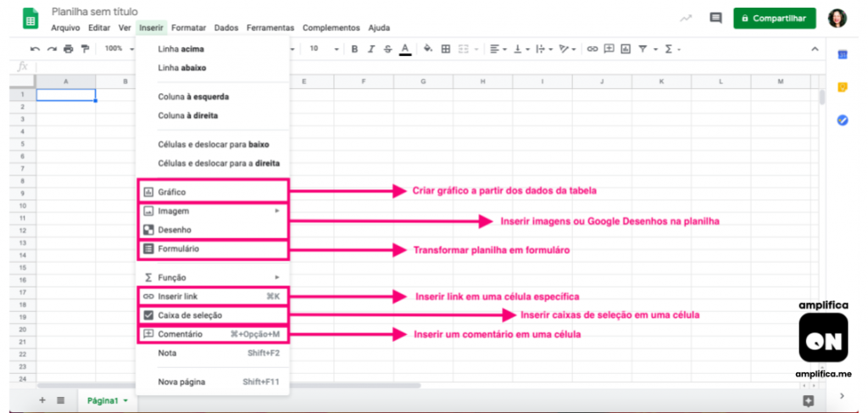
Task: Toggle strikethrough formatting
Action: pos(387,49)
